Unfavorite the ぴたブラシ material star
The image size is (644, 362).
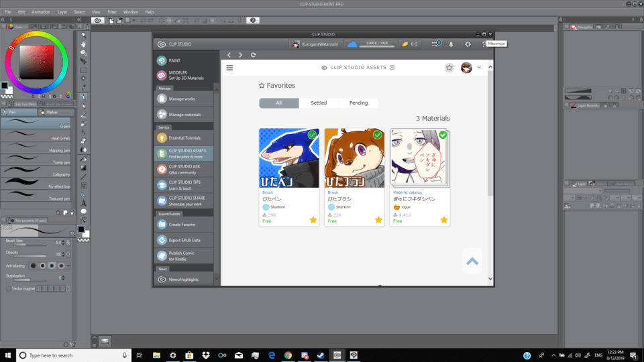[x=378, y=221]
